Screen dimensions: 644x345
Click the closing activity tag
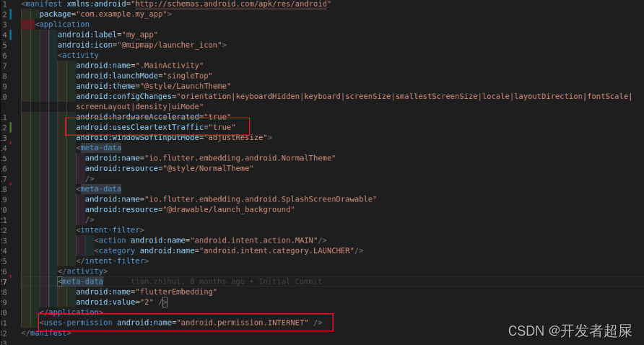[82, 271]
